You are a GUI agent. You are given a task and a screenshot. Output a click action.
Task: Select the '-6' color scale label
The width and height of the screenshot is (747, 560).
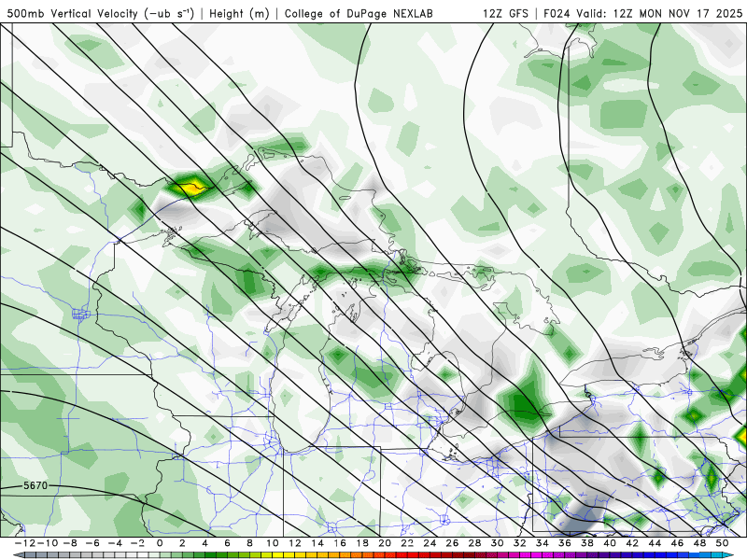click(x=92, y=543)
